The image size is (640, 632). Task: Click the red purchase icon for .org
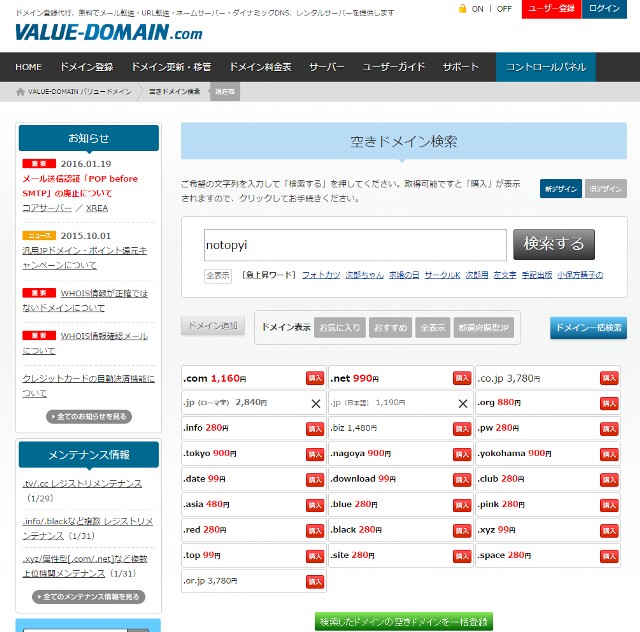pyautogui.click(x=609, y=404)
